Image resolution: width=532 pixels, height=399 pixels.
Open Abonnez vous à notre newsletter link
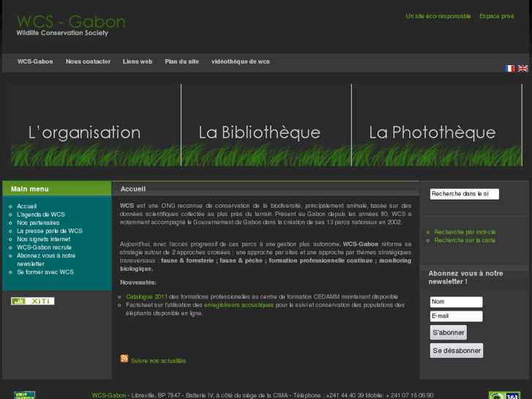pyautogui.click(x=46, y=260)
